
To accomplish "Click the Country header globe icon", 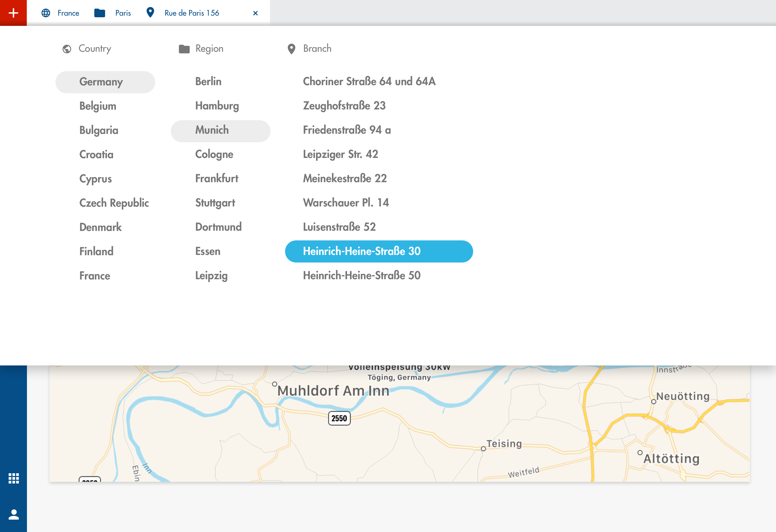I will point(67,49).
